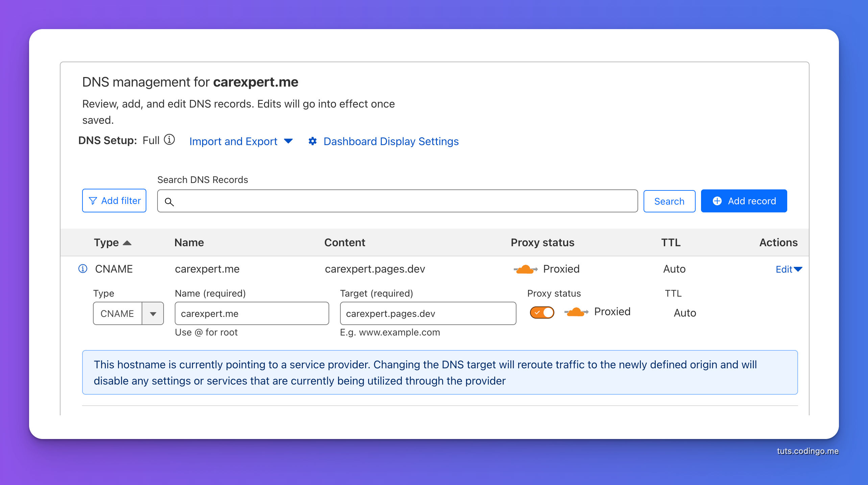Image resolution: width=868 pixels, height=485 pixels.
Task: Click the gear icon for display settings
Action: 313,141
